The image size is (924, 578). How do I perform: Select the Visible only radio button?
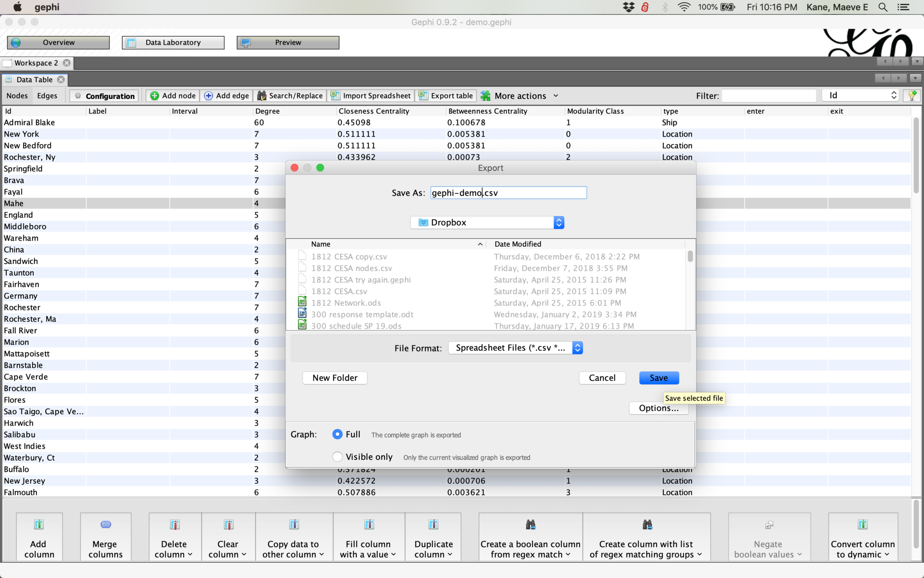click(x=337, y=457)
